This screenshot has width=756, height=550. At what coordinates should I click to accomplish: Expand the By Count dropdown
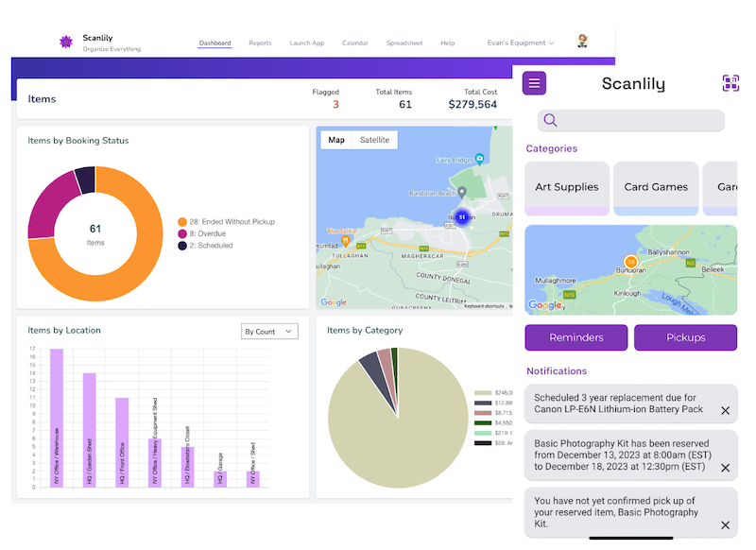(x=269, y=332)
